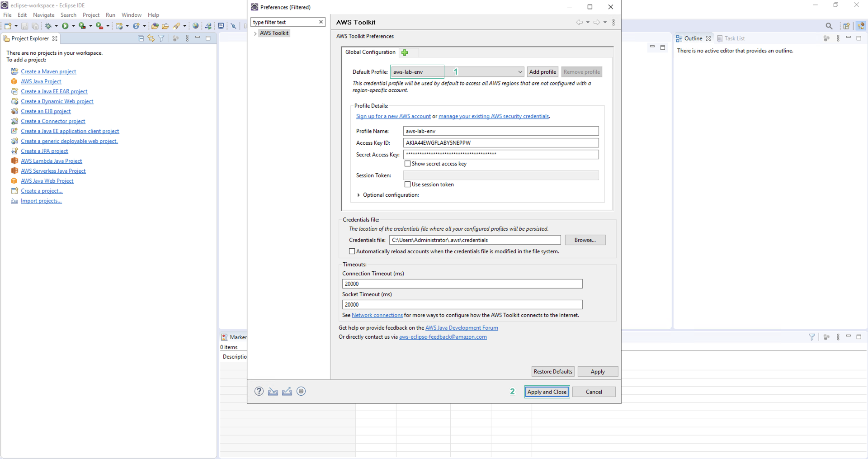Click Apply and Close button
The height and width of the screenshot is (459, 868).
pos(547,392)
